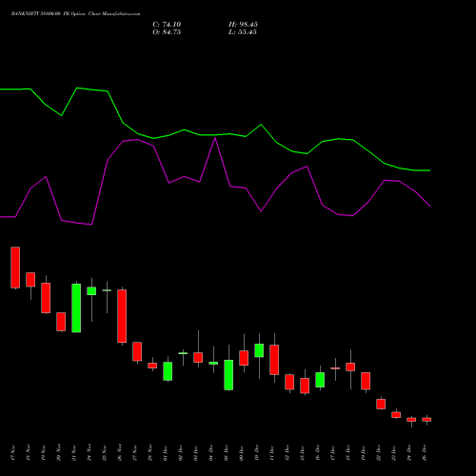Screen dimensions: 476x476
Task: Click the red candlestick above 11 Dec
Action: [274, 360]
